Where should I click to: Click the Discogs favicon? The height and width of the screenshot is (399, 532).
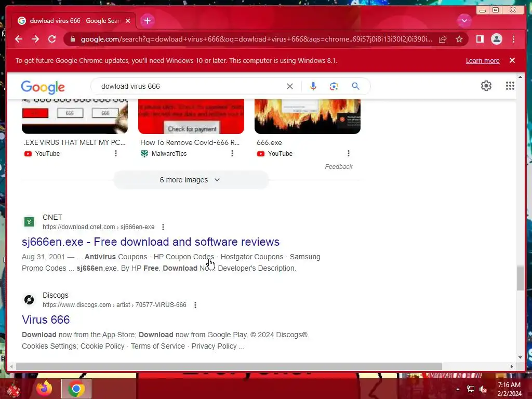pyautogui.click(x=29, y=300)
